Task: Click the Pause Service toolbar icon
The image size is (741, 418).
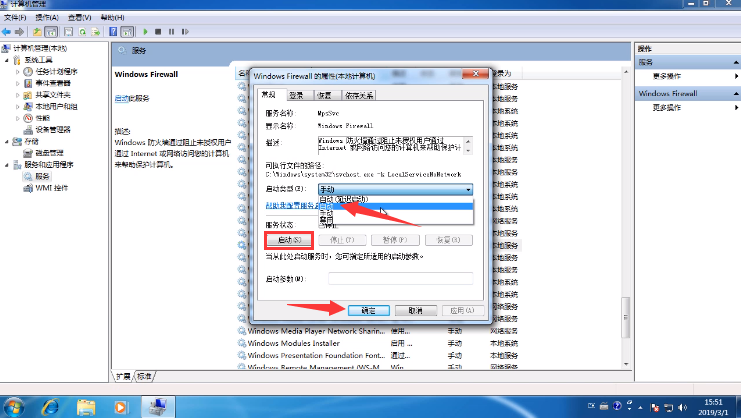Action: [x=172, y=32]
